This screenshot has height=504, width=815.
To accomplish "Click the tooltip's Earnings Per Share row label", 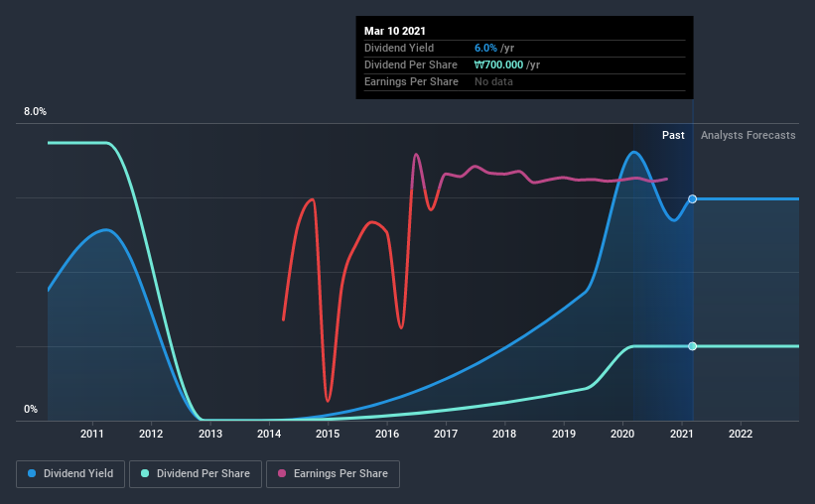I will point(411,81).
